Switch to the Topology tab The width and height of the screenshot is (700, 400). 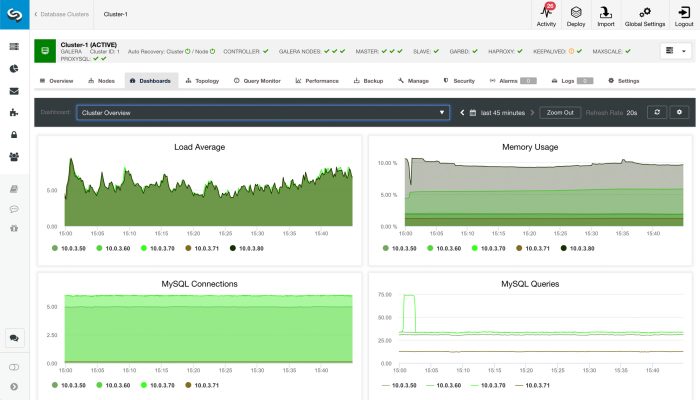[202, 80]
